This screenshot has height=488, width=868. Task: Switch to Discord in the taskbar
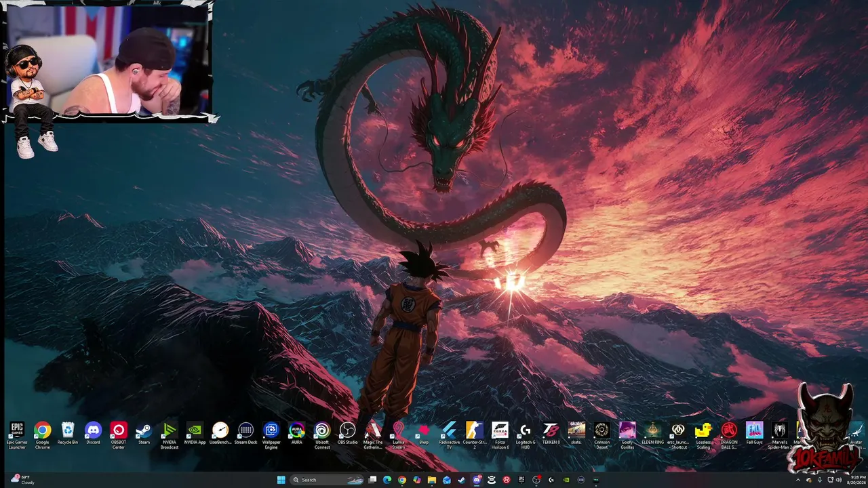pos(477,480)
